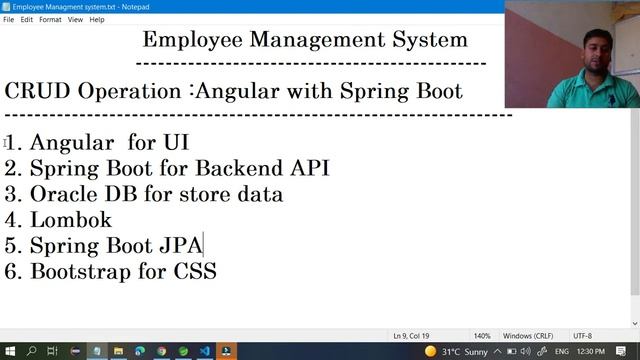This screenshot has height=360, width=640.
Task: Click the line '4. Lombok'
Action: (58, 220)
